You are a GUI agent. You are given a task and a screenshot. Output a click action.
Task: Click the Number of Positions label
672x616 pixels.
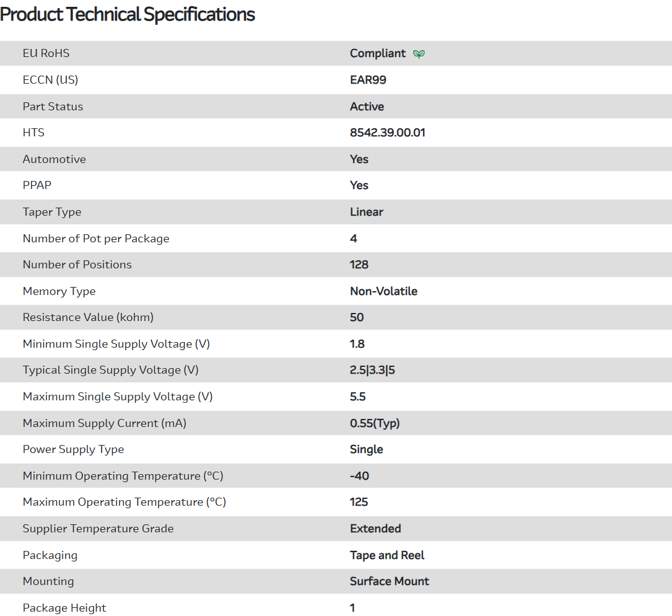click(x=77, y=265)
